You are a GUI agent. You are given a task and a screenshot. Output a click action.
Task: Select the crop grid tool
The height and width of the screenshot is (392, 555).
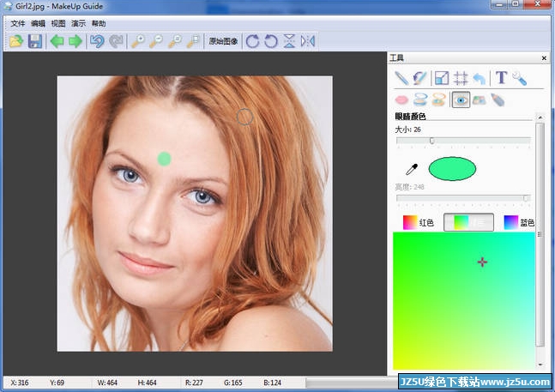click(x=461, y=78)
